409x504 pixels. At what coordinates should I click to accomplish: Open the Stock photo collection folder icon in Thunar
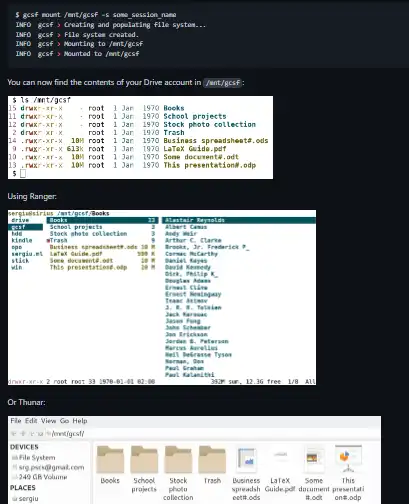(x=178, y=460)
